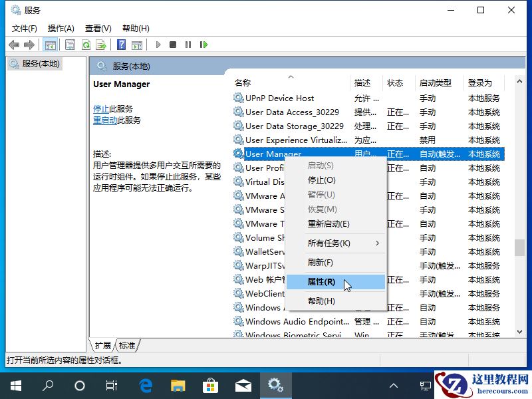This screenshot has width=532, height=399.
Task: Click the Export List toolbar icon
Action: pos(101,45)
